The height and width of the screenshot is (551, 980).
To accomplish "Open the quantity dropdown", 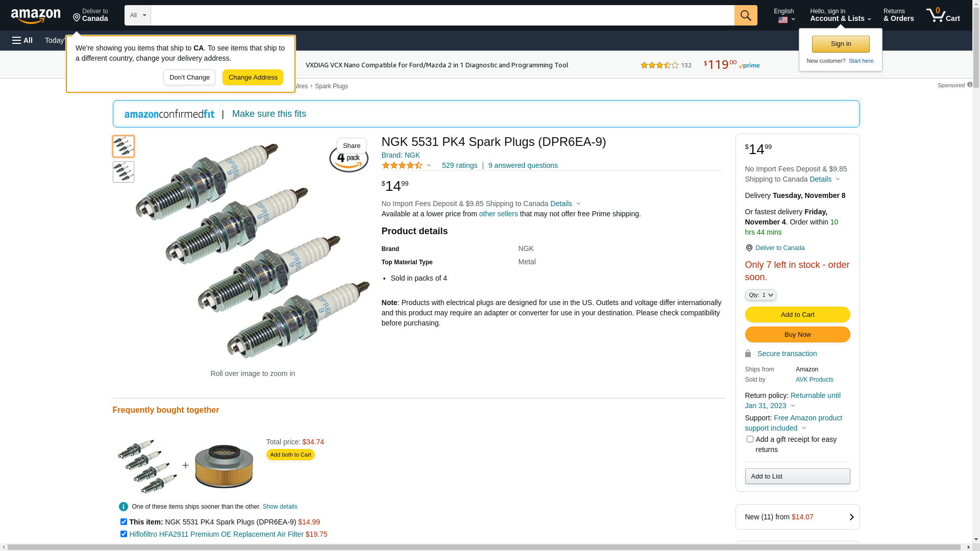I will [761, 295].
